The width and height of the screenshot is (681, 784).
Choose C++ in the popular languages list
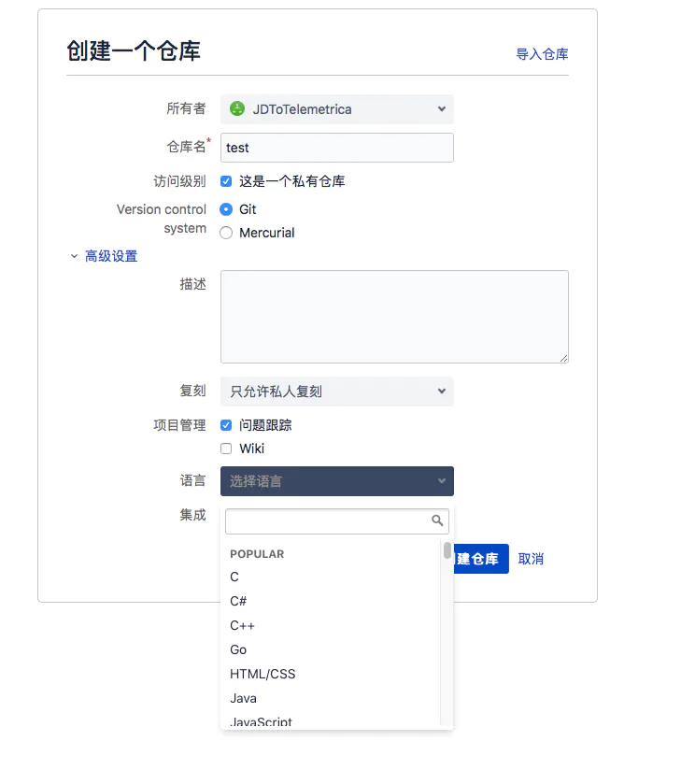(x=242, y=625)
